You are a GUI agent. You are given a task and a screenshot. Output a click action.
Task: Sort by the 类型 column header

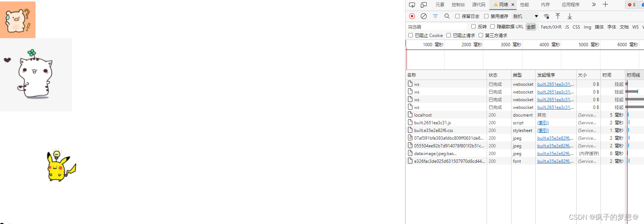523,75
